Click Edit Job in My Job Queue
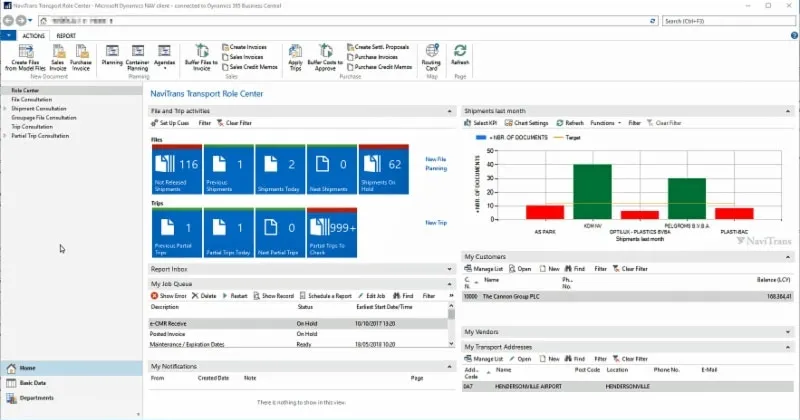Screen dimensions: 800x420 [x=371, y=296]
